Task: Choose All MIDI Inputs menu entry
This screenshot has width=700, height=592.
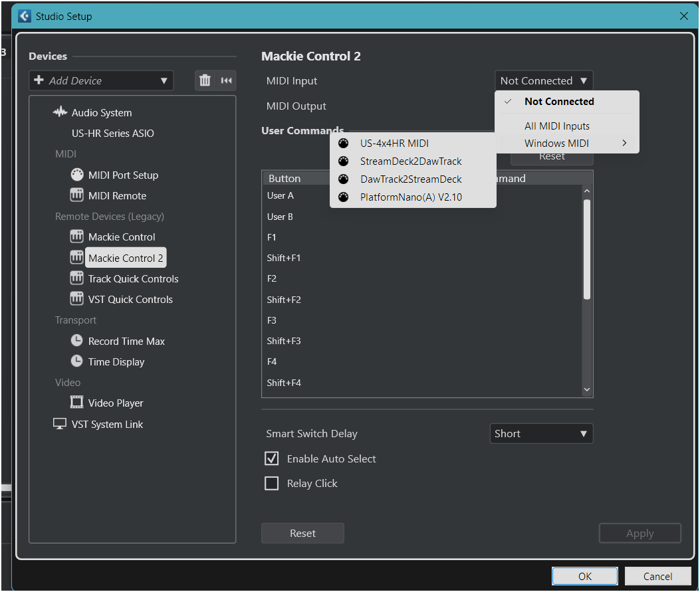Action: pyautogui.click(x=567, y=126)
